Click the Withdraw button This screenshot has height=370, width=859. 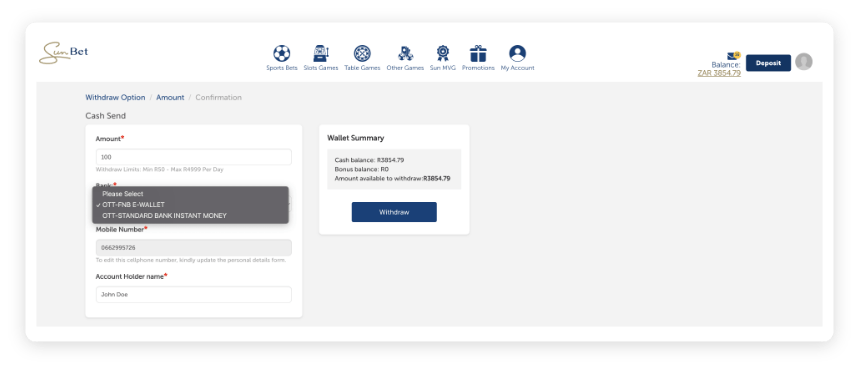pos(394,212)
